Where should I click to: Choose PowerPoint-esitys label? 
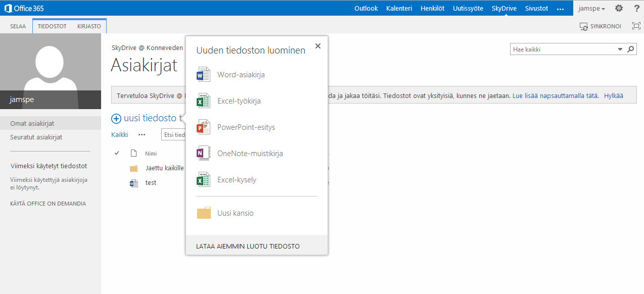pos(246,127)
